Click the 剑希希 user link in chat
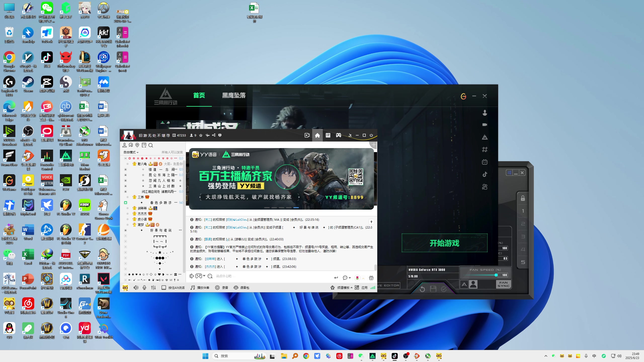 pos(210,259)
